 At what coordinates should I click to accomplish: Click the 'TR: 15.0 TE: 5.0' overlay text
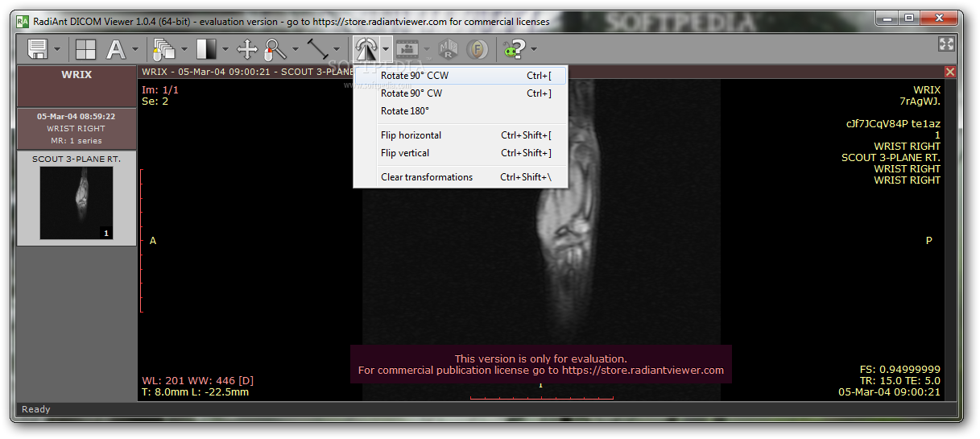click(900, 381)
